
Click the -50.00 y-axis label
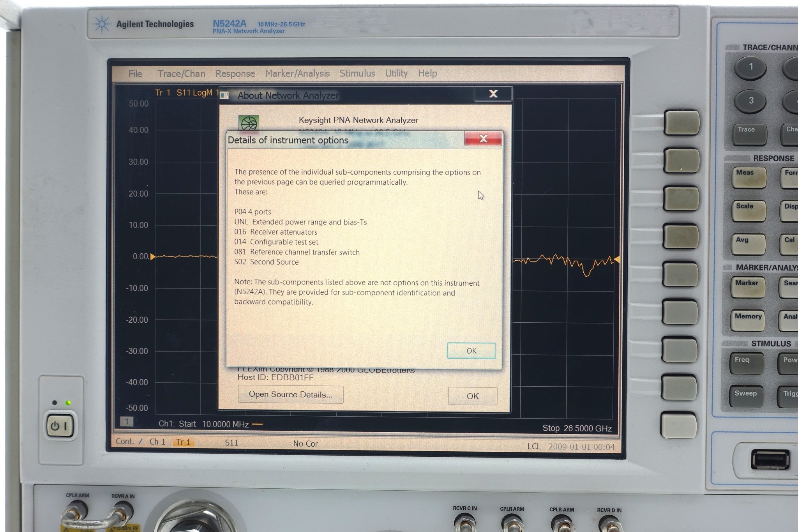pyautogui.click(x=137, y=408)
